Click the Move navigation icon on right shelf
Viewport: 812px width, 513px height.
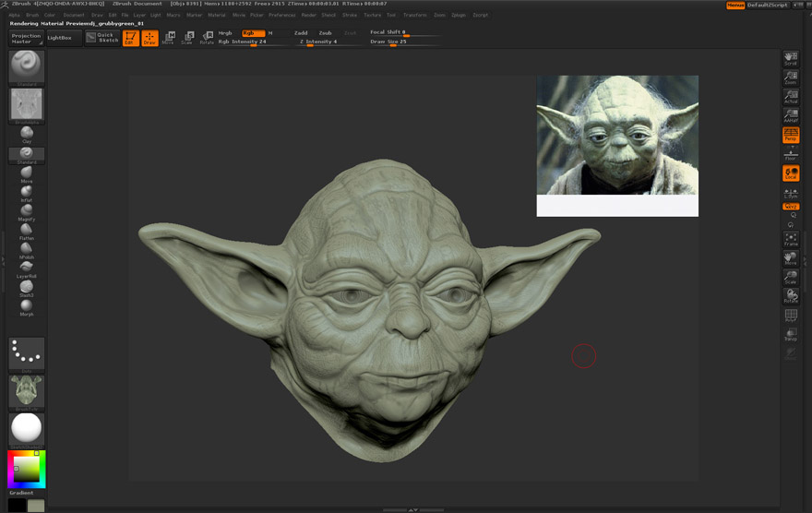pos(791,258)
